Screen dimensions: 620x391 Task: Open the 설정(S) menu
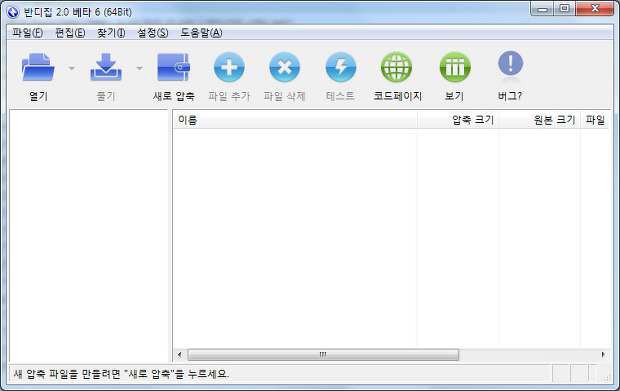click(152, 33)
